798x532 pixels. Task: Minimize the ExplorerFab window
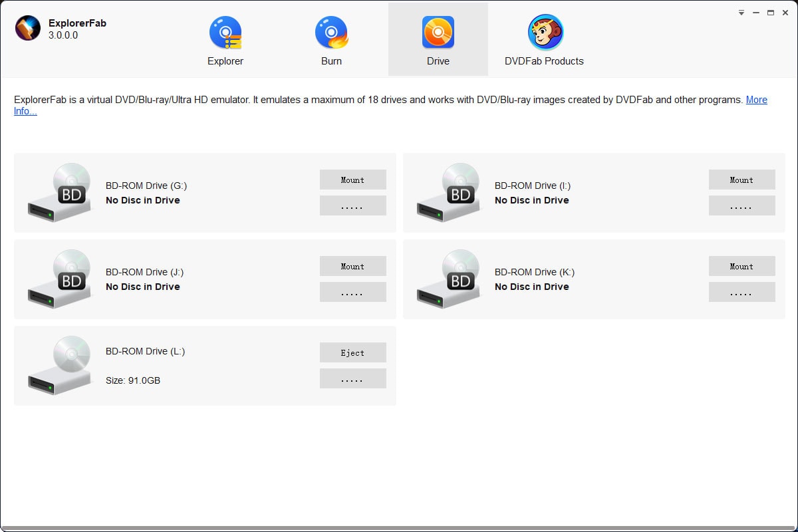pyautogui.click(x=756, y=13)
